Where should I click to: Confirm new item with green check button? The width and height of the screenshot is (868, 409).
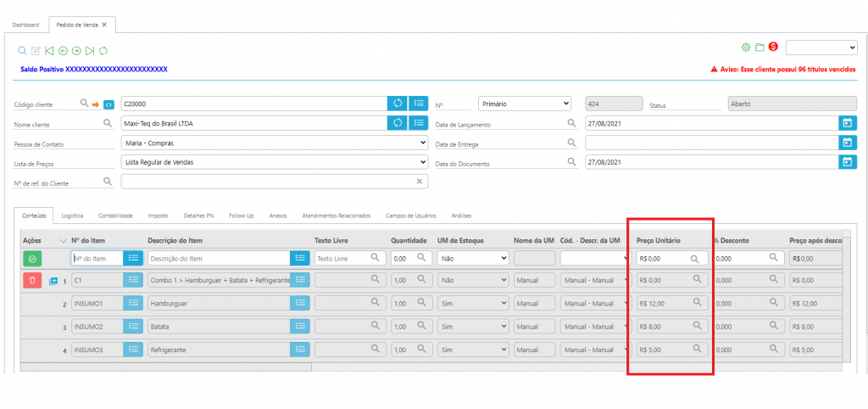(x=32, y=258)
